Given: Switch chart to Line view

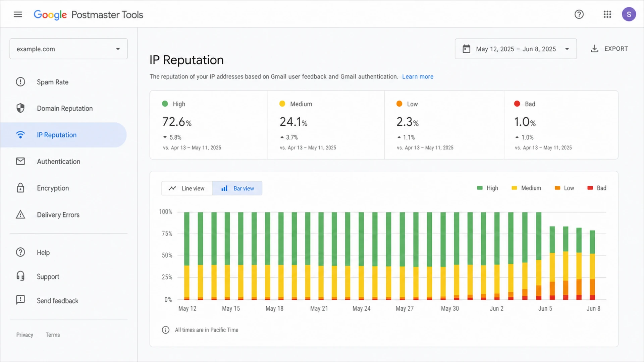Looking at the screenshot, I should pos(187,188).
